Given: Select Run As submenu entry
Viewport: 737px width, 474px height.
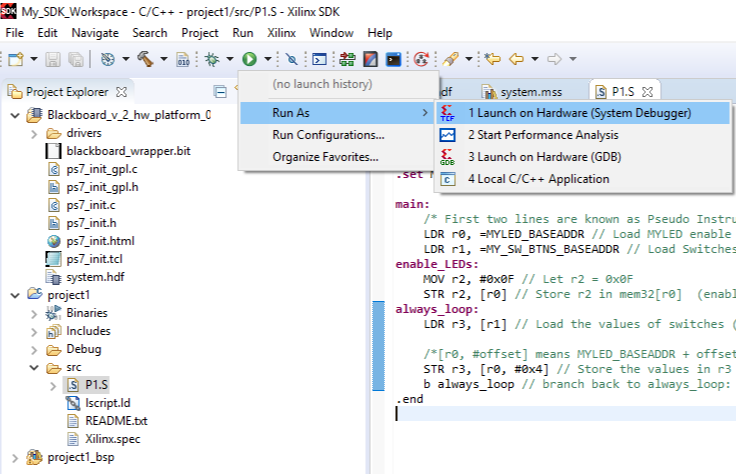Looking at the screenshot, I should 337,113.
